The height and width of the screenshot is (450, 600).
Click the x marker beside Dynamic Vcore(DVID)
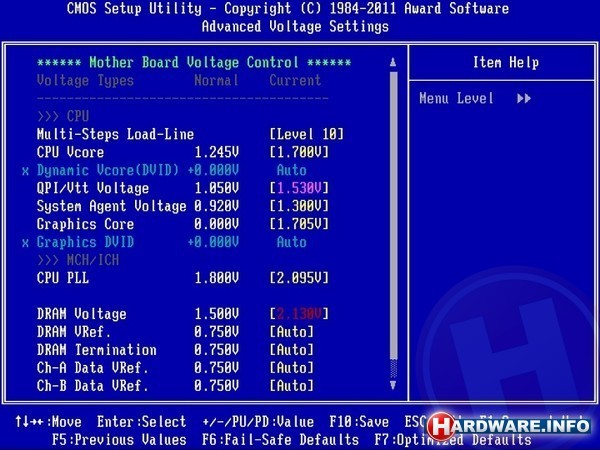tap(25, 170)
